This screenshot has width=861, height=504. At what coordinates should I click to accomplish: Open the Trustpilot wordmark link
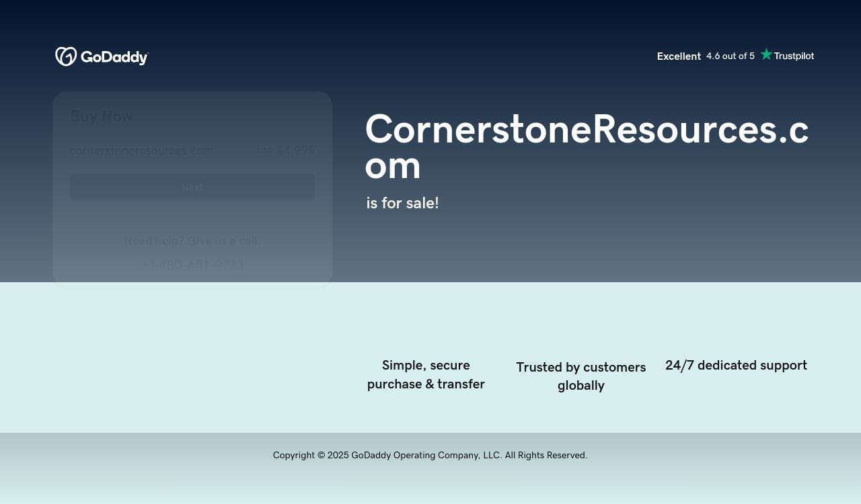click(794, 56)
